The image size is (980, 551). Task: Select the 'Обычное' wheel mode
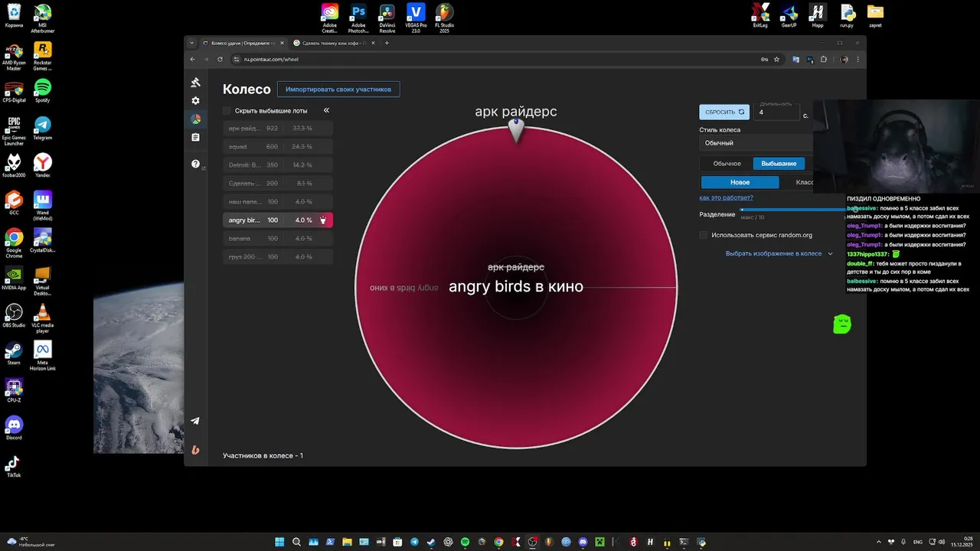pos(727,164)
